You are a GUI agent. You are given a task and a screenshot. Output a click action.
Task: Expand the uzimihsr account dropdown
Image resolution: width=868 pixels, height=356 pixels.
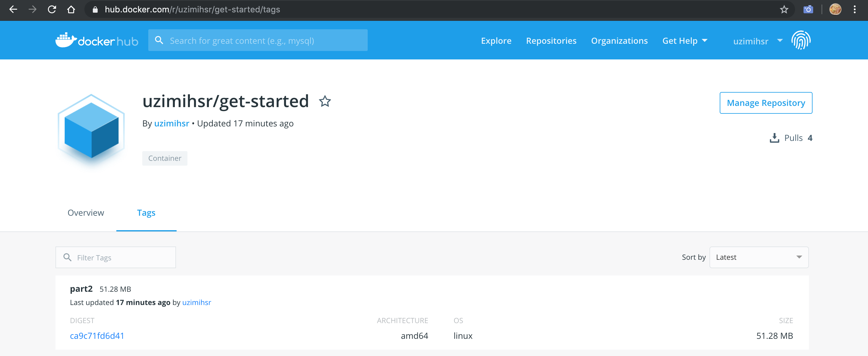(x=758, y=41)
